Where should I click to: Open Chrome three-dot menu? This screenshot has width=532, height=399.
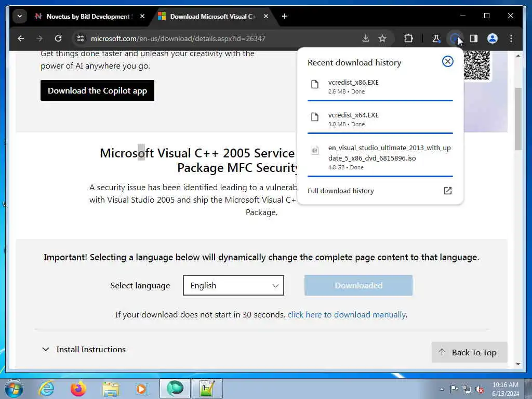point(511,38)
